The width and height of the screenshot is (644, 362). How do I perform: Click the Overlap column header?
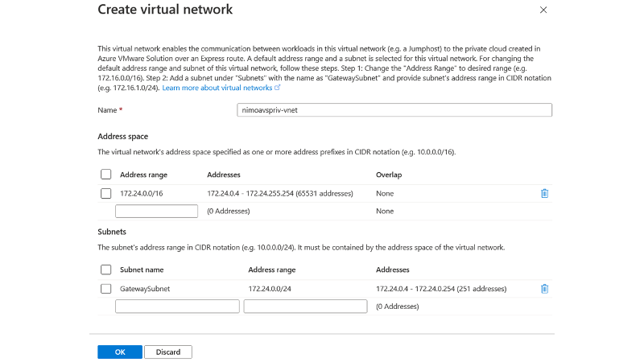tap(389, 174)
